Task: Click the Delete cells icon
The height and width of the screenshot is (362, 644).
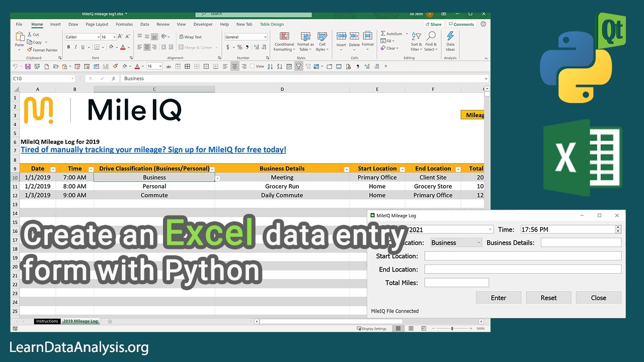Action: (355, 36)
